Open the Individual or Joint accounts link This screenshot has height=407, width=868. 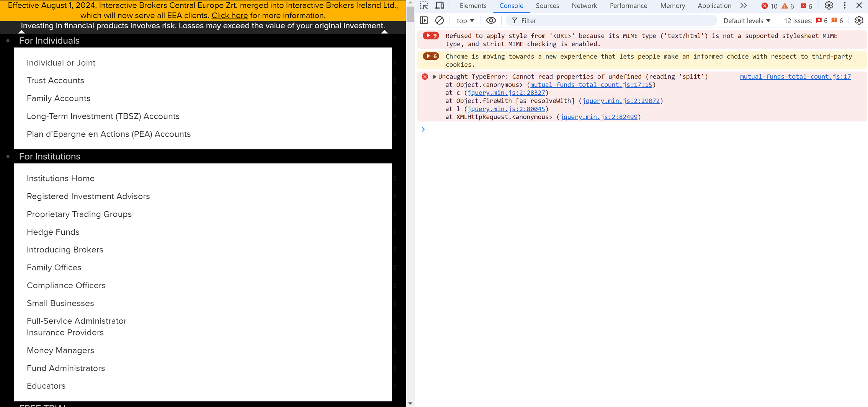click(x=61, y=63)
